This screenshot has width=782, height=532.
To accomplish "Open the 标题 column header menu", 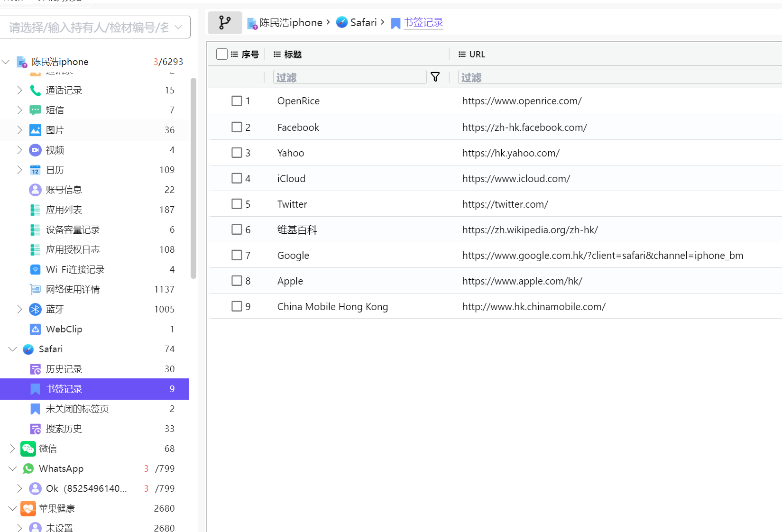I will 277,54.
